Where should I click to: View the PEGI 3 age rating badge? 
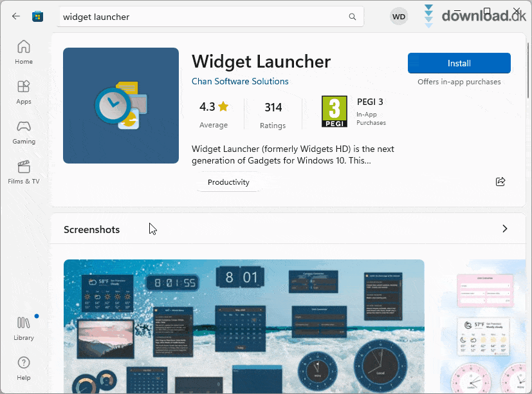point(335,112)
